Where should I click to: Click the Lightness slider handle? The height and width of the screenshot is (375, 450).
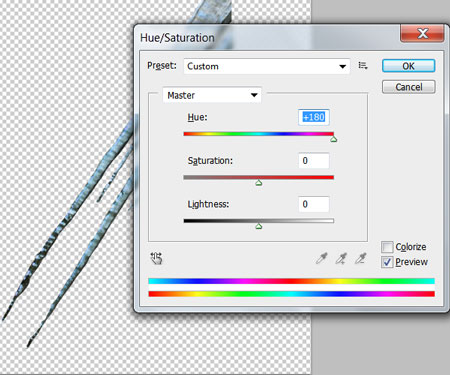pos(259,226)
